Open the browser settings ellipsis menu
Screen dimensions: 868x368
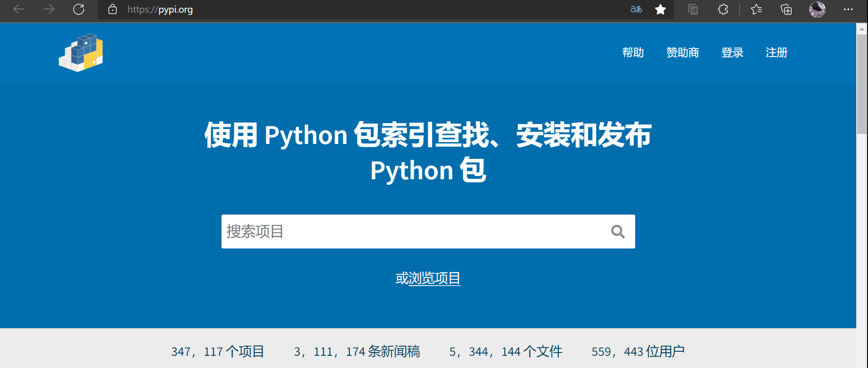point(848,9)
